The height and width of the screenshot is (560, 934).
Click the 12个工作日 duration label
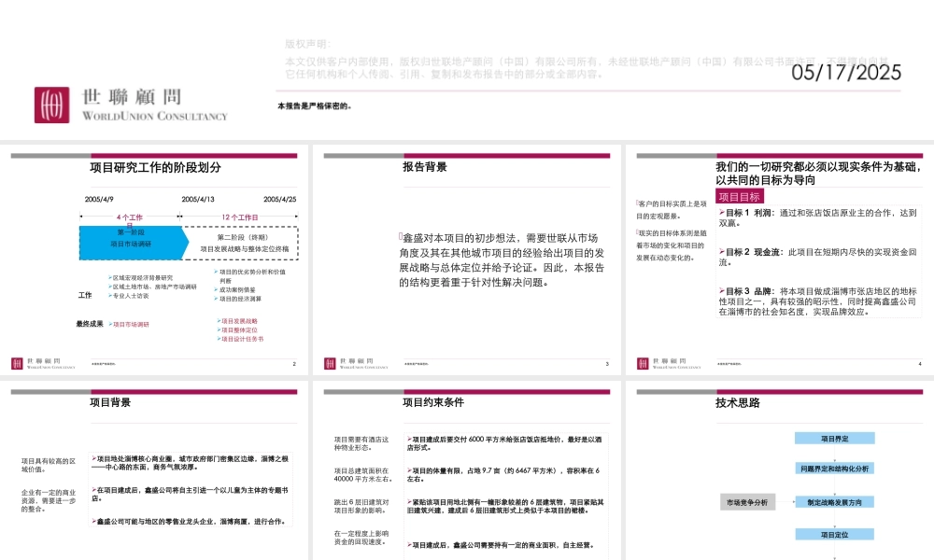[x=240, y=217]
